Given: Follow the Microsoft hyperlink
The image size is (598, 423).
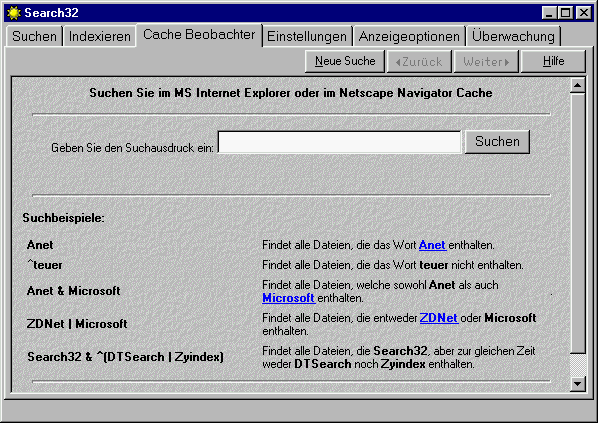Looking at the screenshot, I should 288,298.
